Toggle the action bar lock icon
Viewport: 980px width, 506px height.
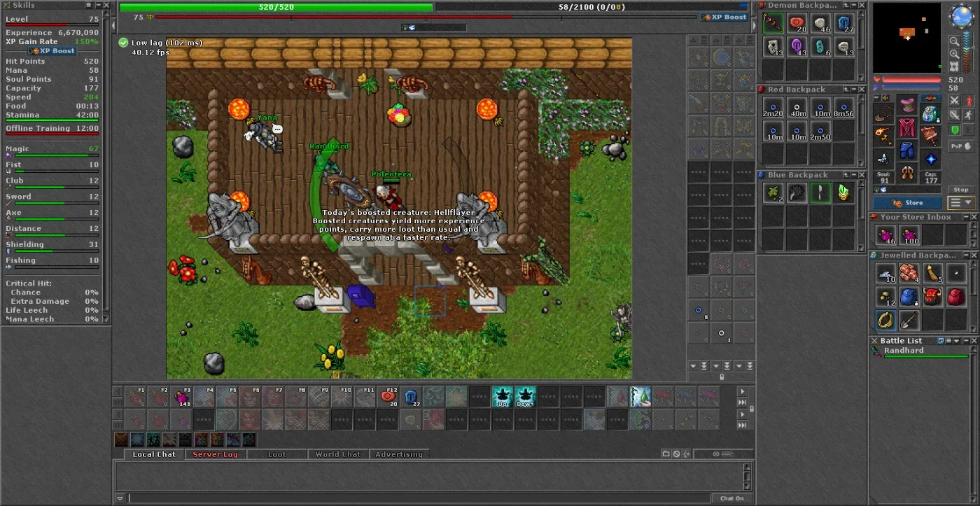[752, 409]
